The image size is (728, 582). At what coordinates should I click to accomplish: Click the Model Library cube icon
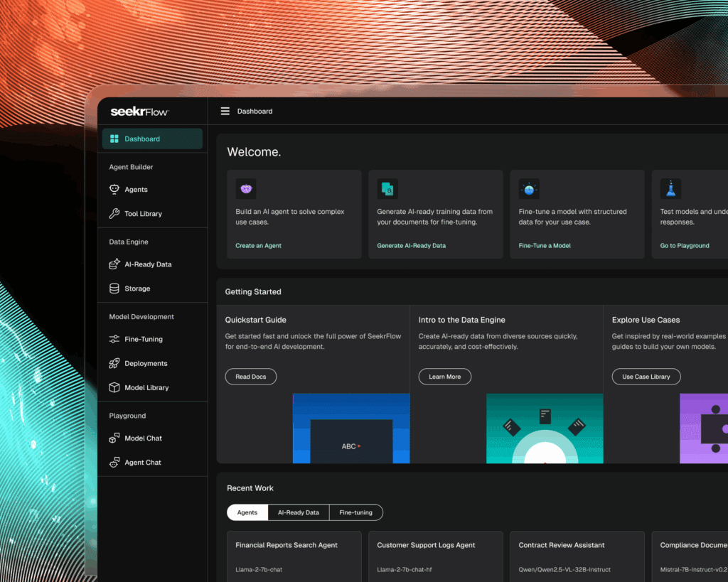coord(114,387)
